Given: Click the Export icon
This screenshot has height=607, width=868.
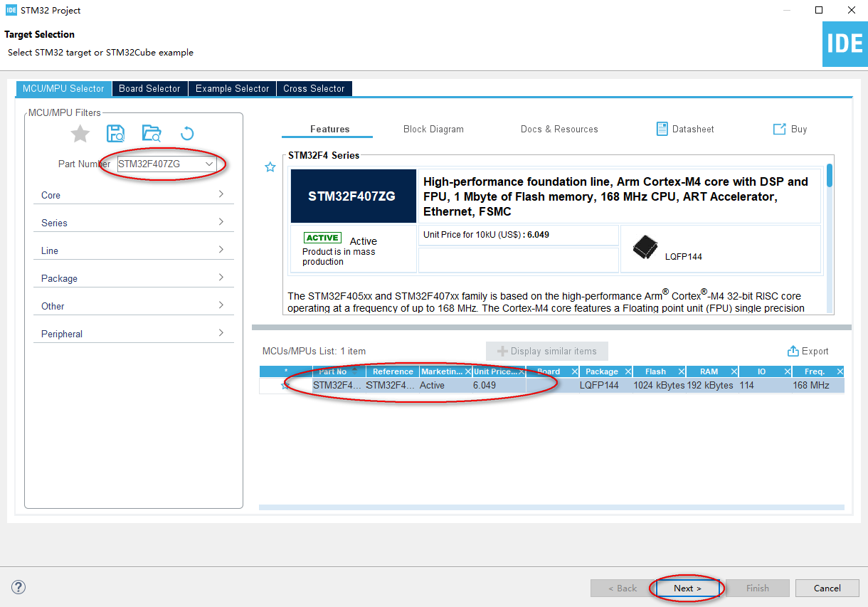Looking at the screenshot, I should [793, 352].
